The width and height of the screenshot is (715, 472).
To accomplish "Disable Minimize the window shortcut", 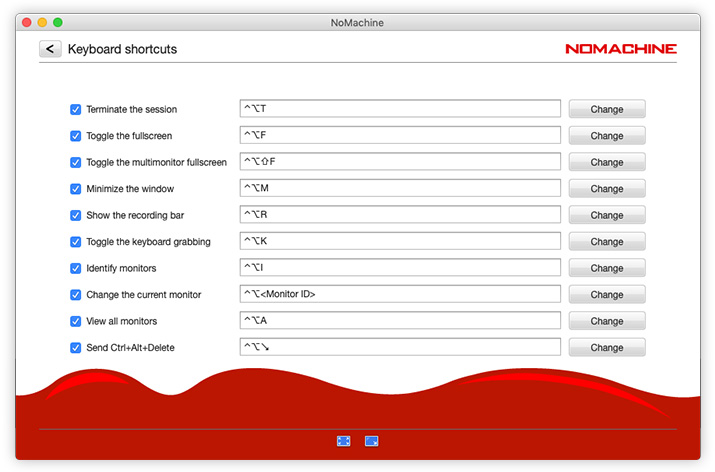I will point(76,189).
